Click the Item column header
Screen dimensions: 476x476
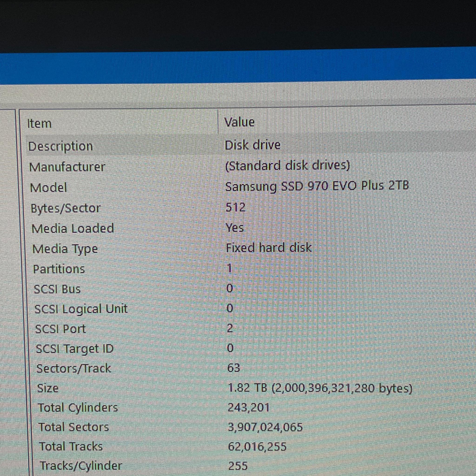(40, 123)
